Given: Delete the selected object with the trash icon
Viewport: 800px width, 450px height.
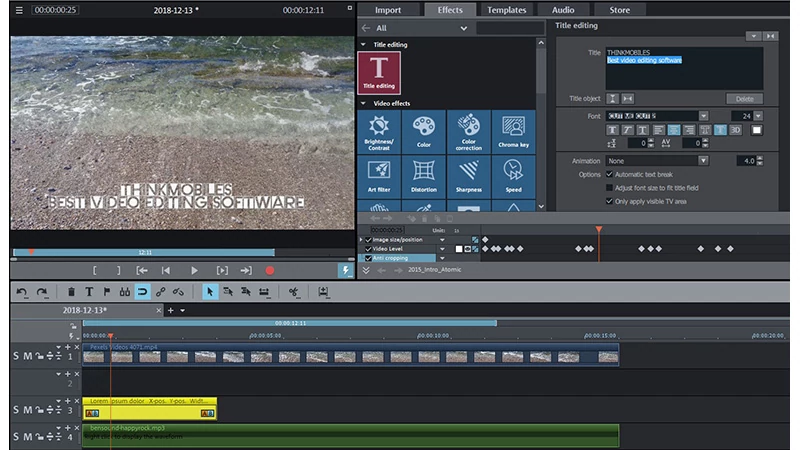Looking at the screenshot, I should tap(71, 292).
